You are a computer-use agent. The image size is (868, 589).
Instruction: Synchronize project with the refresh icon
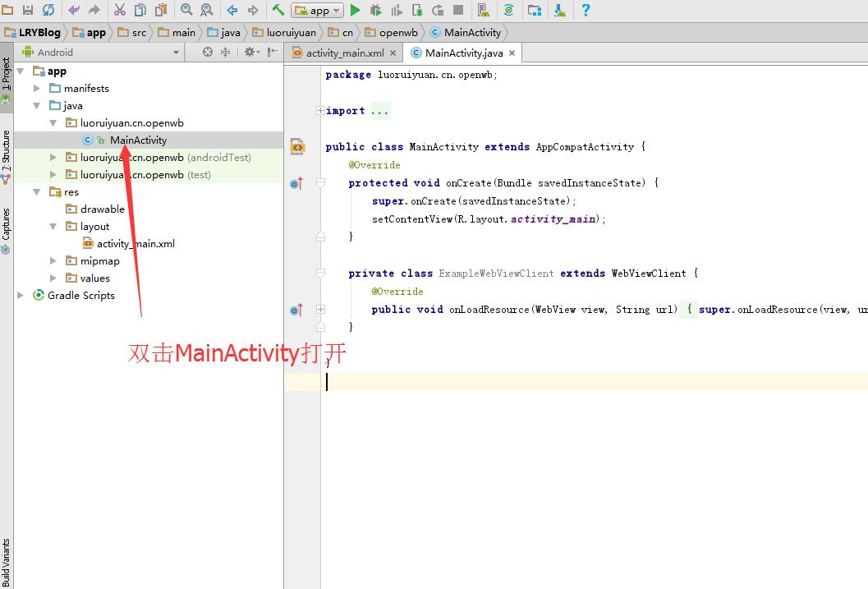coord(48,9)
